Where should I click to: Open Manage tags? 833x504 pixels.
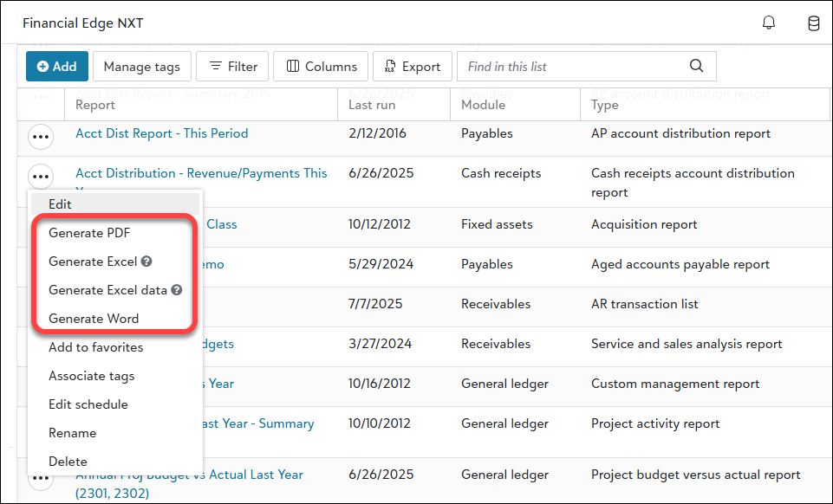[x=142, y=67]
